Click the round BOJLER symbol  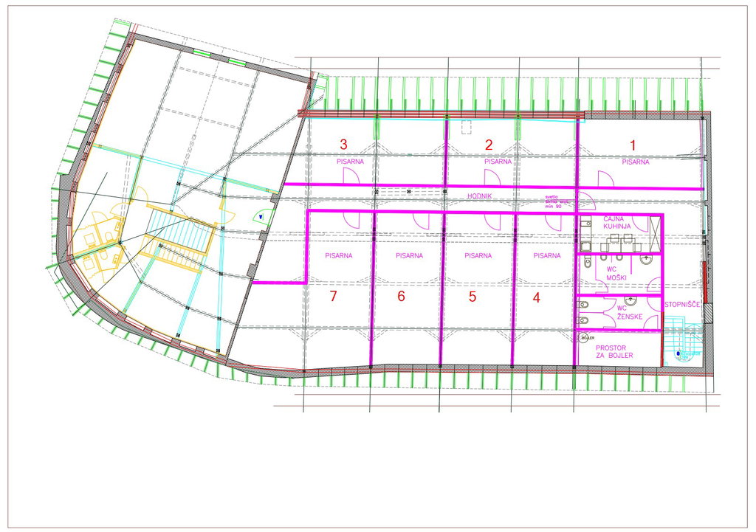(x=583, y=337)
